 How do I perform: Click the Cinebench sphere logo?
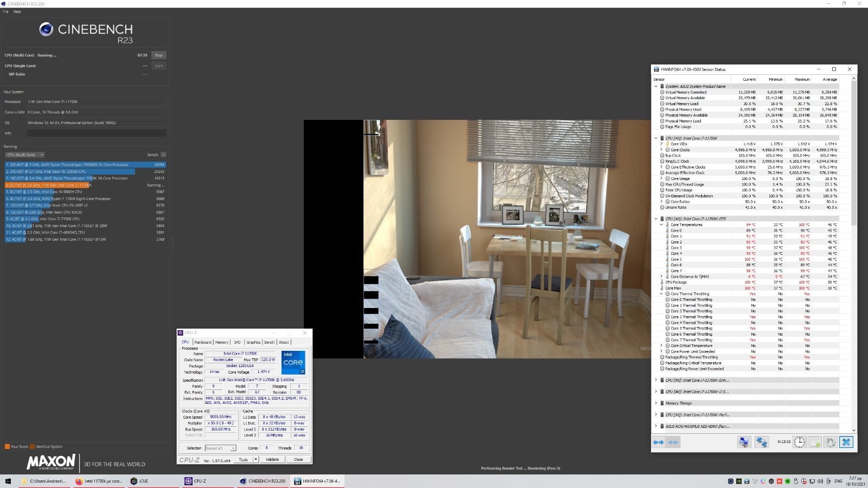(x=46, y=29)
